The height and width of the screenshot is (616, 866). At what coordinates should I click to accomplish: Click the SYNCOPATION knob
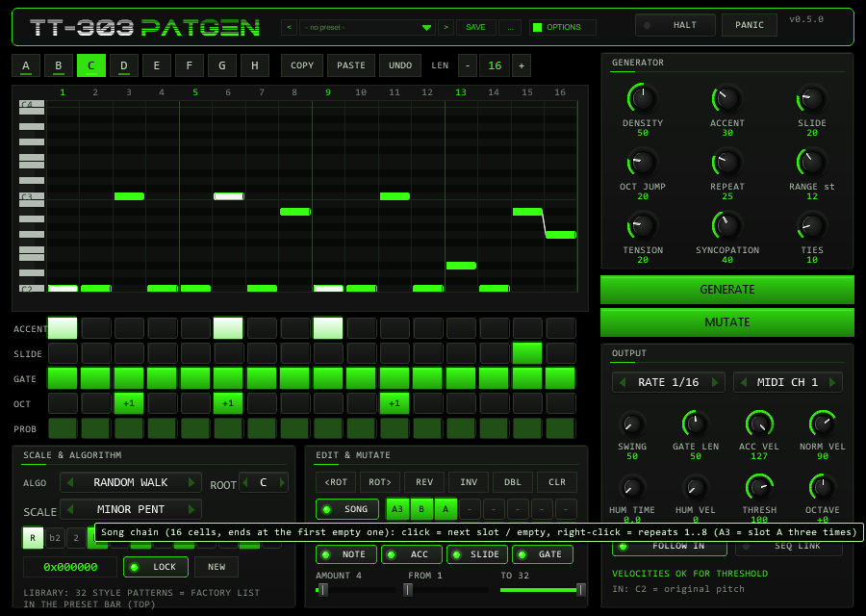(x=726, y=226)
